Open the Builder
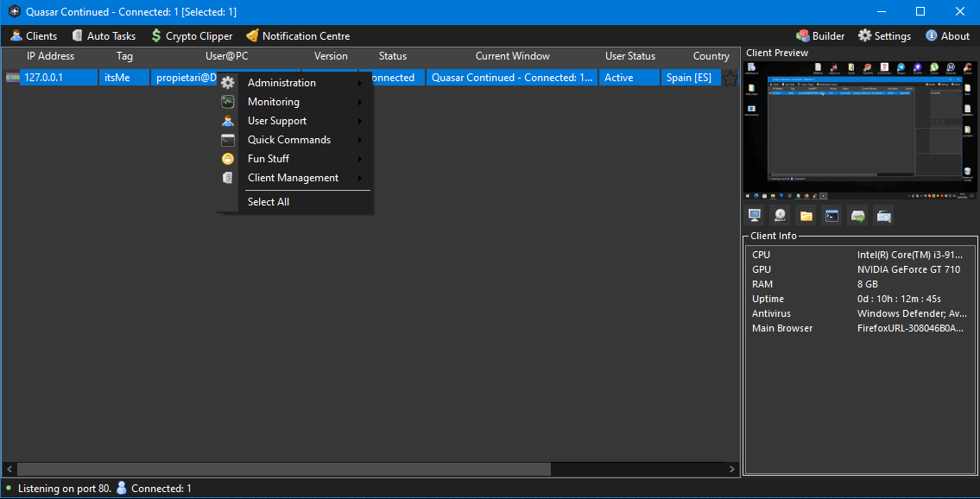 (820, 36)
